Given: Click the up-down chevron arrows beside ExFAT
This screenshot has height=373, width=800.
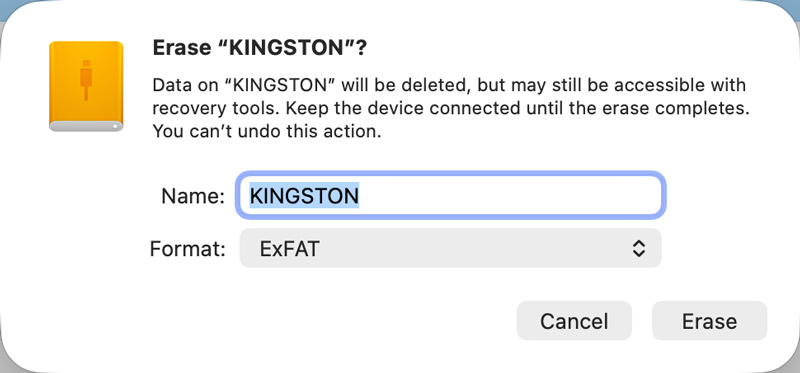Looking at the screenshot, I should click(639, 248).
